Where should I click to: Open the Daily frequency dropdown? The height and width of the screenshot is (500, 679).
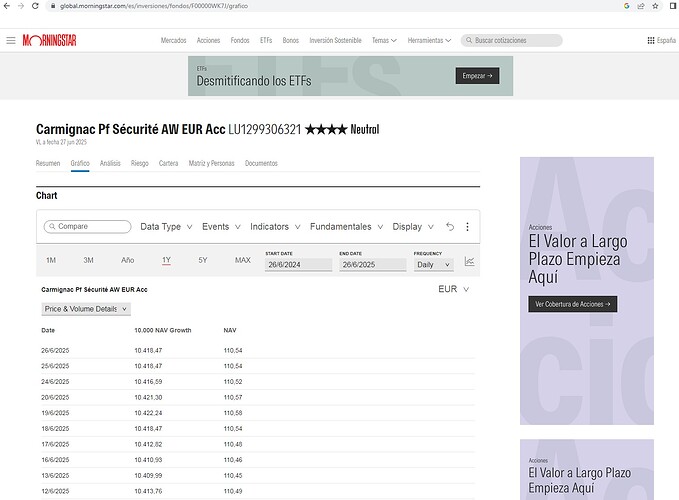433,265
